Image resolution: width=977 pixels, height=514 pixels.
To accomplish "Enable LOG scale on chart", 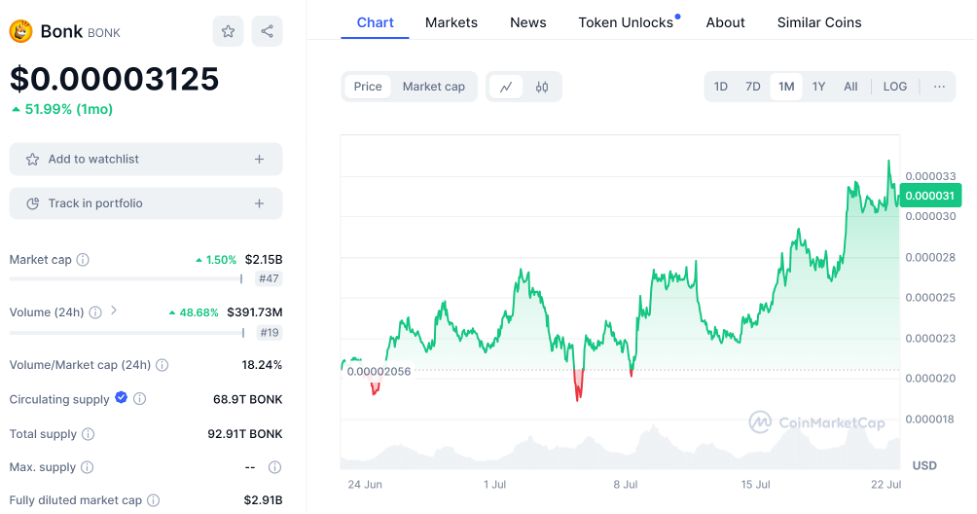I will 895,87.
